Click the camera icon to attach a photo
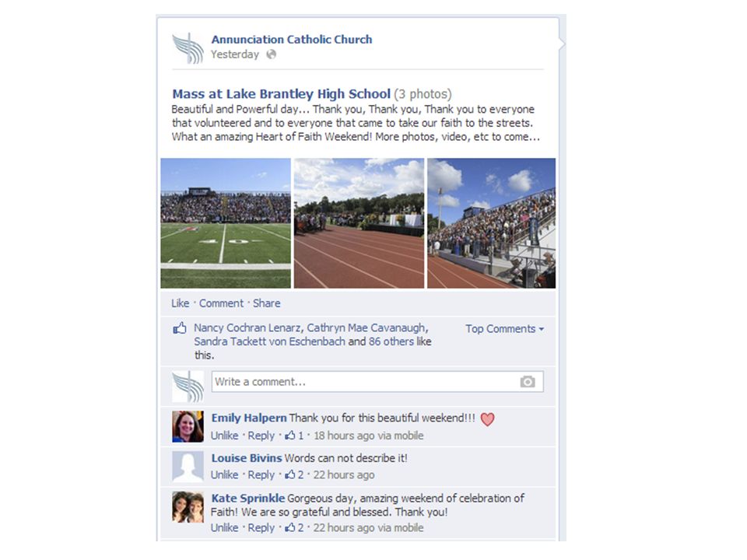 pyautogui.click(x=528, y=382)
